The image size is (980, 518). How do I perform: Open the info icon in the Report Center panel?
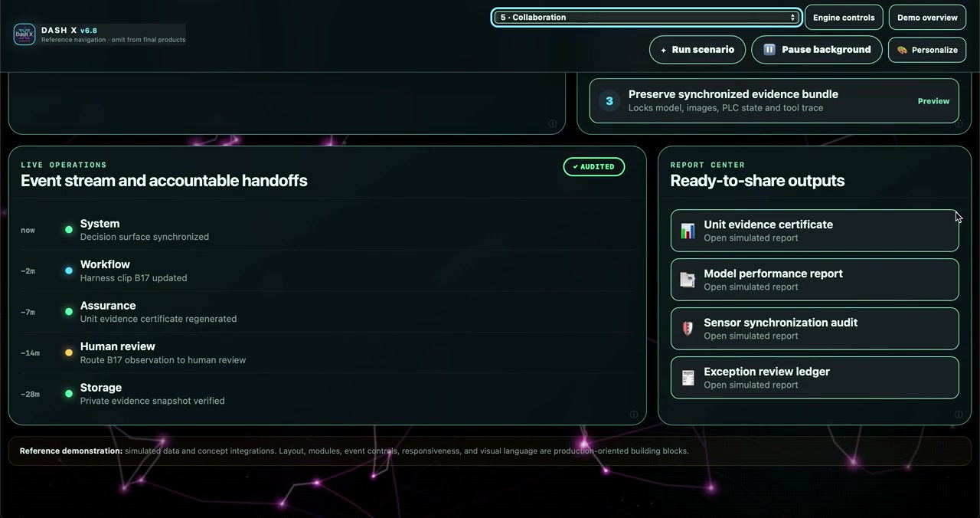(x=958, y=415)
